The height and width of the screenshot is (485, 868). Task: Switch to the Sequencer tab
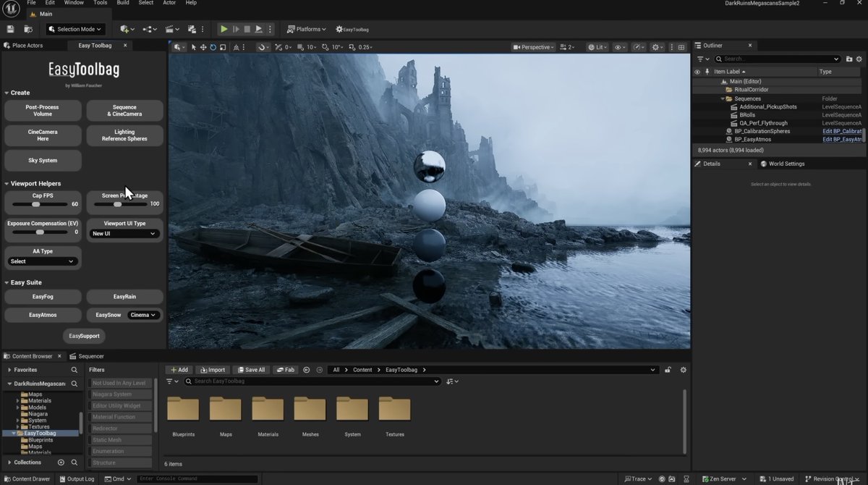tap(87, 356)
